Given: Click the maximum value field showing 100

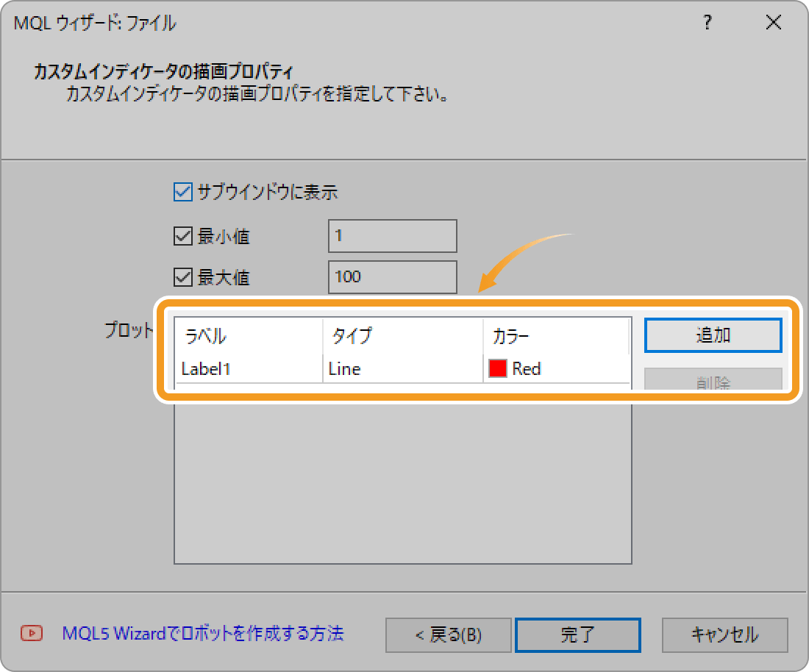Looking at the screenshot, I should 392,277.
